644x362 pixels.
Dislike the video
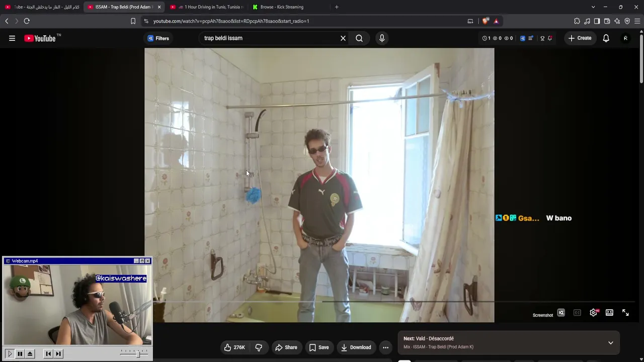tap(259, 347)
